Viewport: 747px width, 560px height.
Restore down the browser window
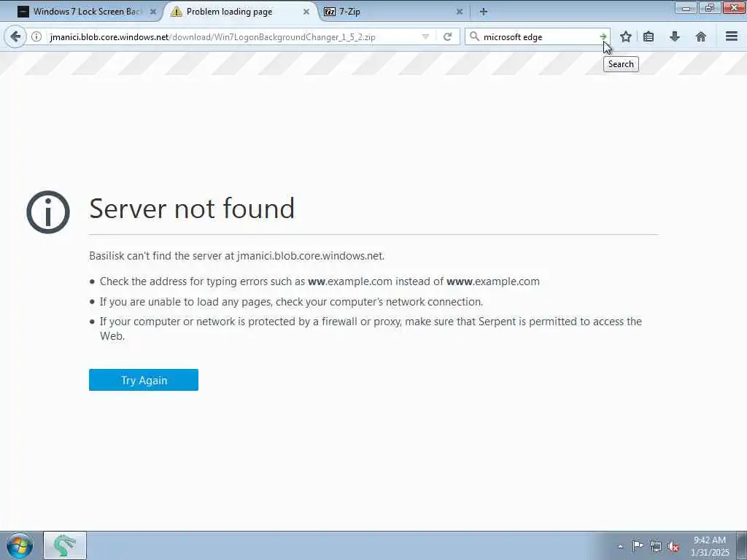click(x=710, y=7)
